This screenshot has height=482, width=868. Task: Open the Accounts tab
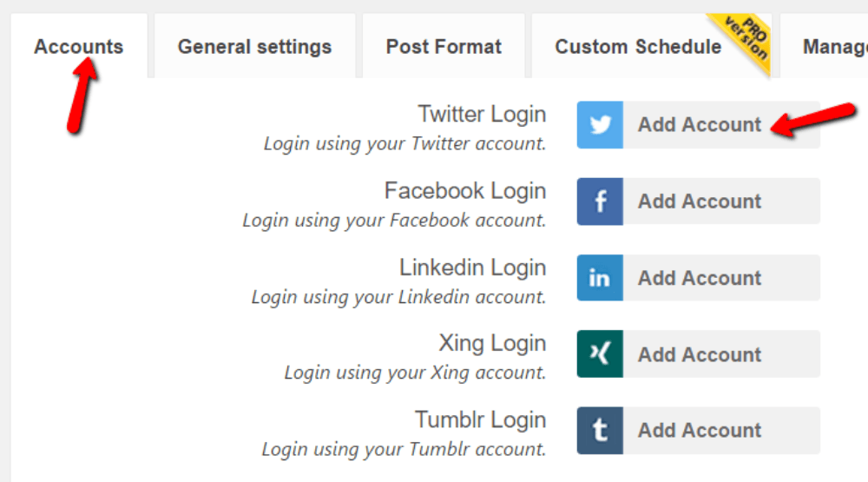(79, 47)
